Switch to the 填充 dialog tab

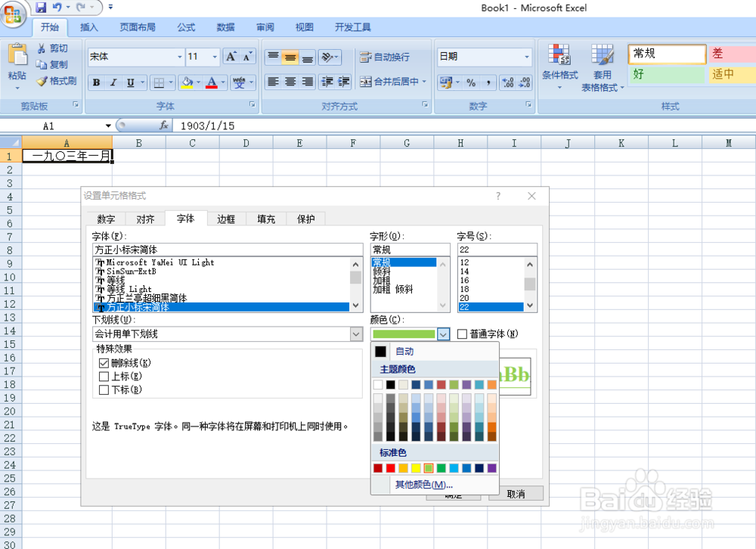point(265,219)
